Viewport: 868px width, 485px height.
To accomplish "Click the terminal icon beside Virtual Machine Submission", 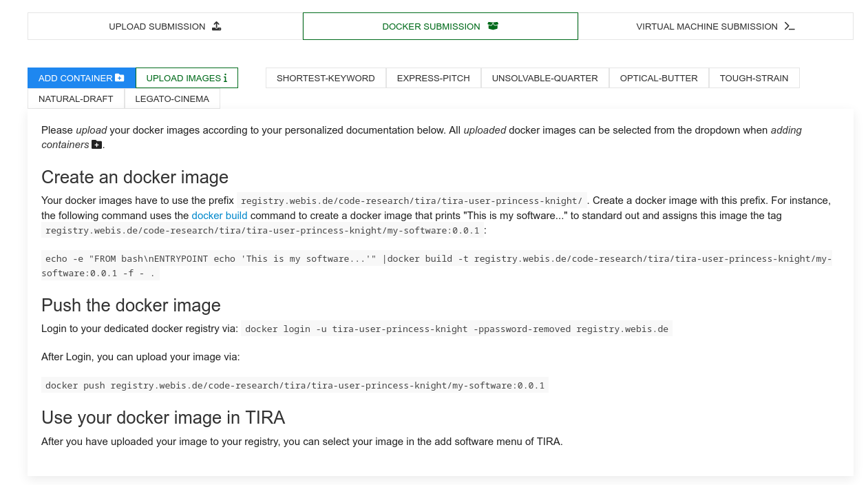I will click(x=790, y=26).
